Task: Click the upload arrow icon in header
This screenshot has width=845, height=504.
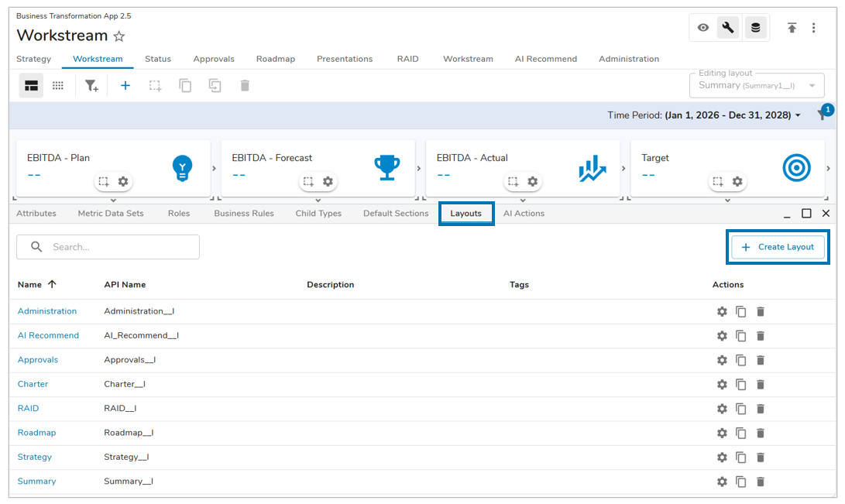Action: click(792, 28)
